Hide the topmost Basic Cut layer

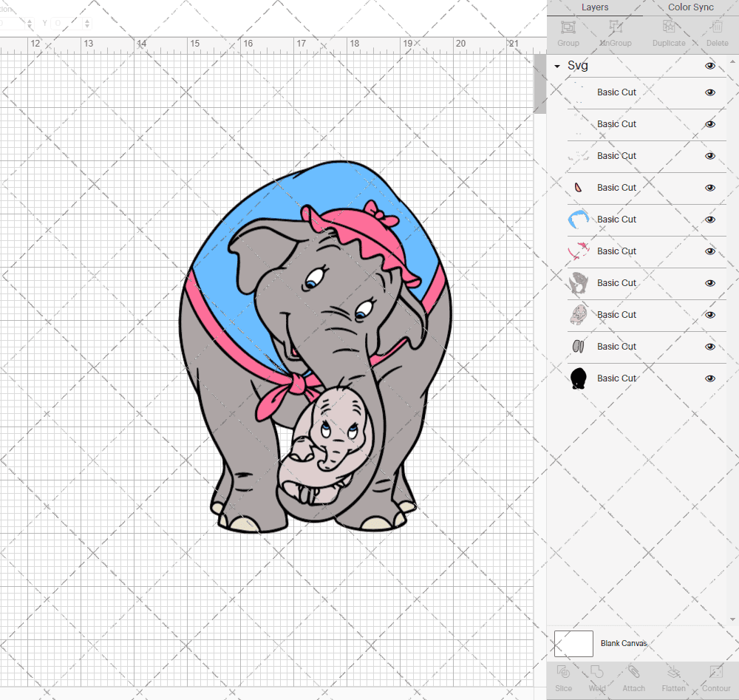[709, 92]
